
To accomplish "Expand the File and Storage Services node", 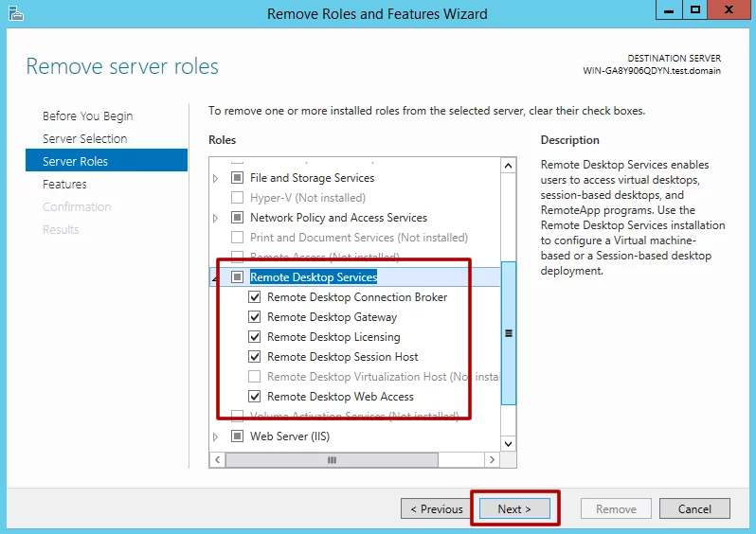I will 216,178.
